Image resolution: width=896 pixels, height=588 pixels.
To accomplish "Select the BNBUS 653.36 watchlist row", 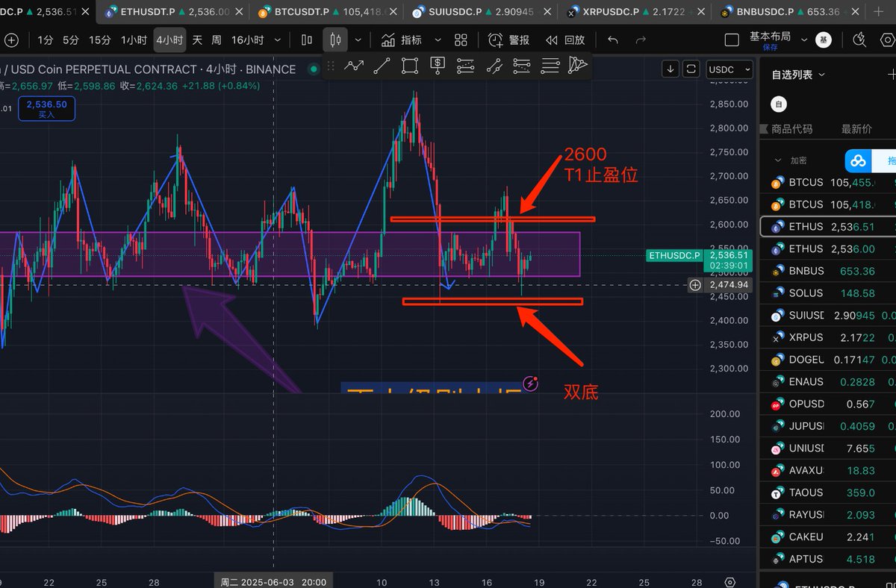I will (829, 271).
